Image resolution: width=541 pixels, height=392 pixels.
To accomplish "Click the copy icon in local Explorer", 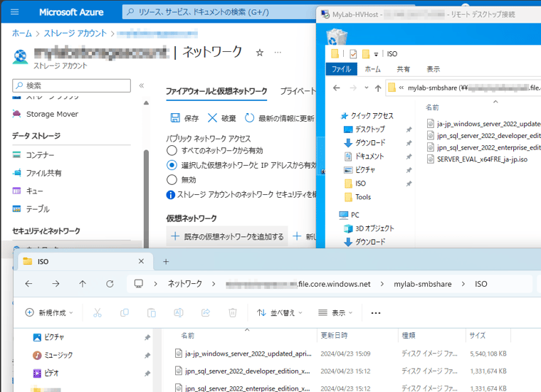I will [x=125, y=313].
